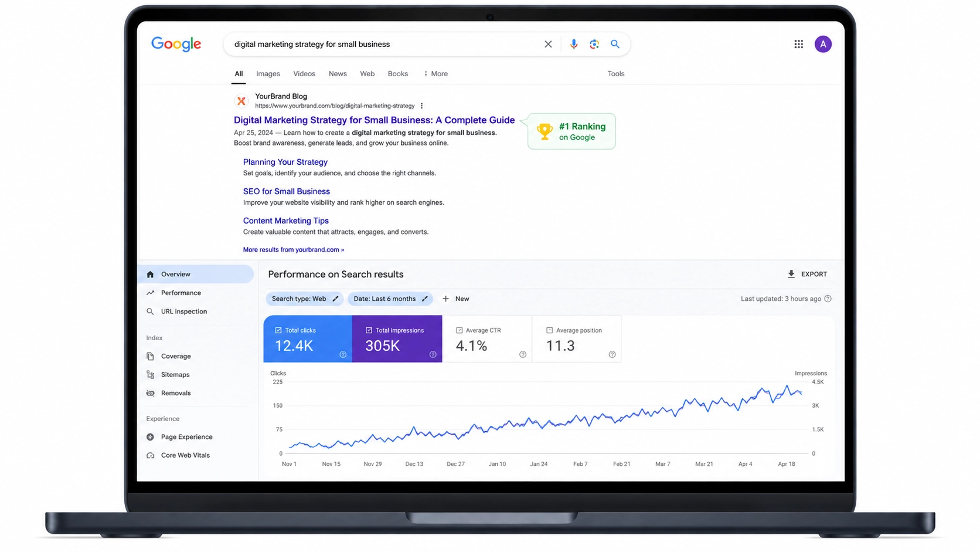This screenshot has width=980, height=552.
Task: Switch to the Videos tab
Action: pos(304,74)
